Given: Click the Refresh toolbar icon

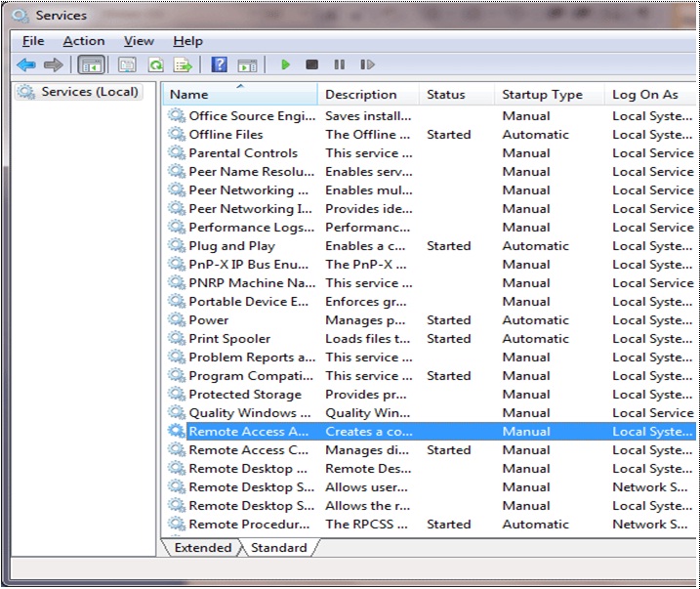Looking at the screenshot, I should pyautogui.click(x=156, y=65).
